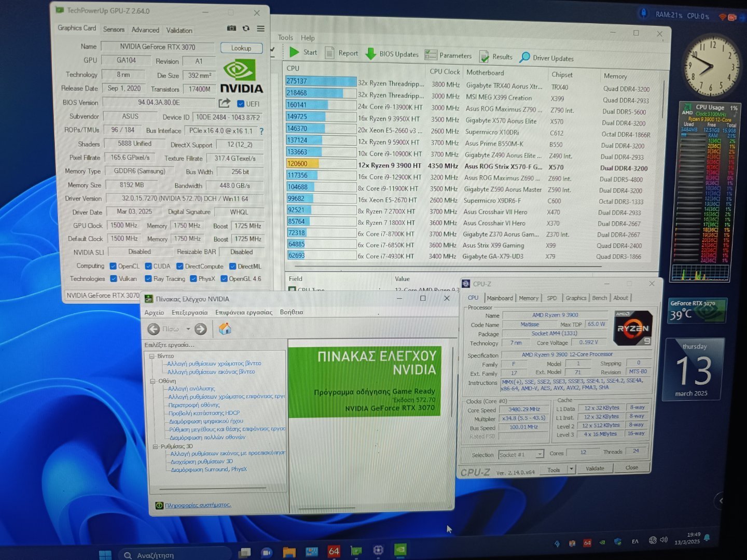This screenshot has height=560, width=747.
Task: Open the GPU-Z hamburger menu
Action: tap(260, 29)
